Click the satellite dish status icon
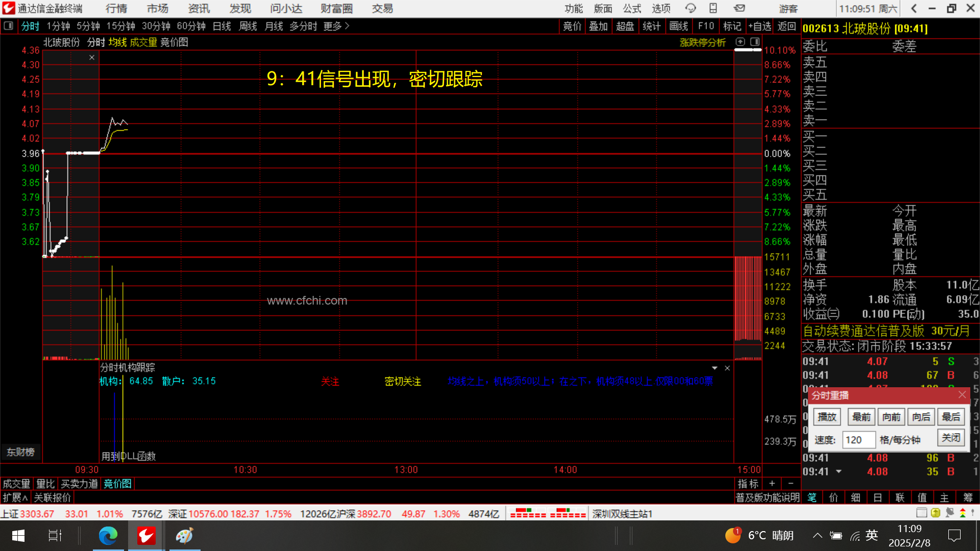Screen dimensions: 980x551 tap(949, 513)
